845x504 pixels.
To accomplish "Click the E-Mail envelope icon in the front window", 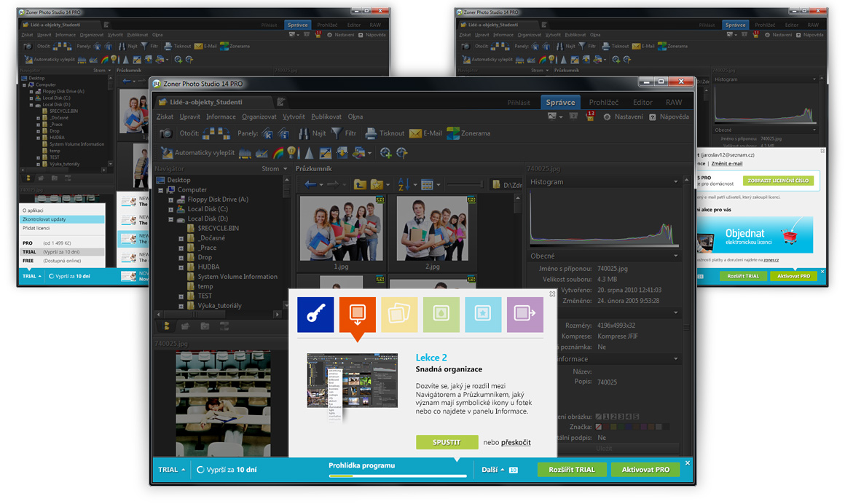I will click(415, 133).
